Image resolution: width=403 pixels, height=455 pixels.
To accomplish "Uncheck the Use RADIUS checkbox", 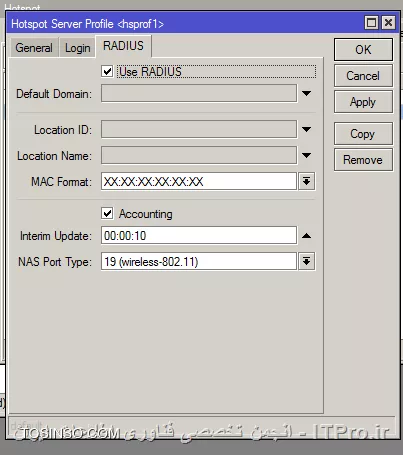I will (107, 71).
